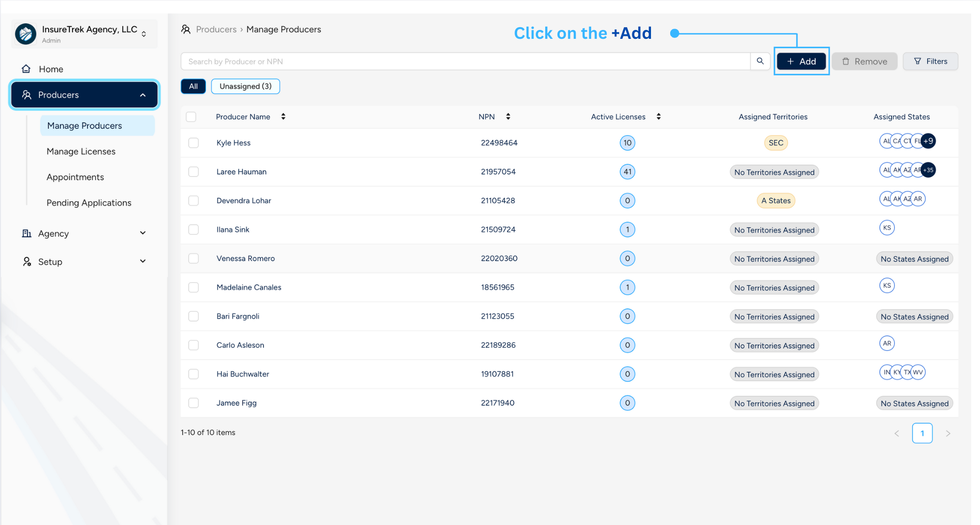The image size is (980, 525).
Task: Open the Filters button
Action: [x=930, y=61]
